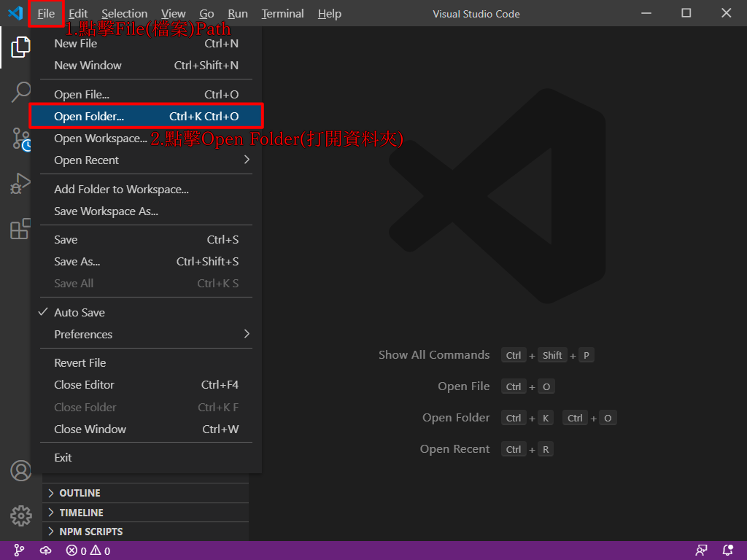Image resolution: width=747 pixels, height=560 pixels.
Task: Open the Help menu
Action: (x=330, y=14)
